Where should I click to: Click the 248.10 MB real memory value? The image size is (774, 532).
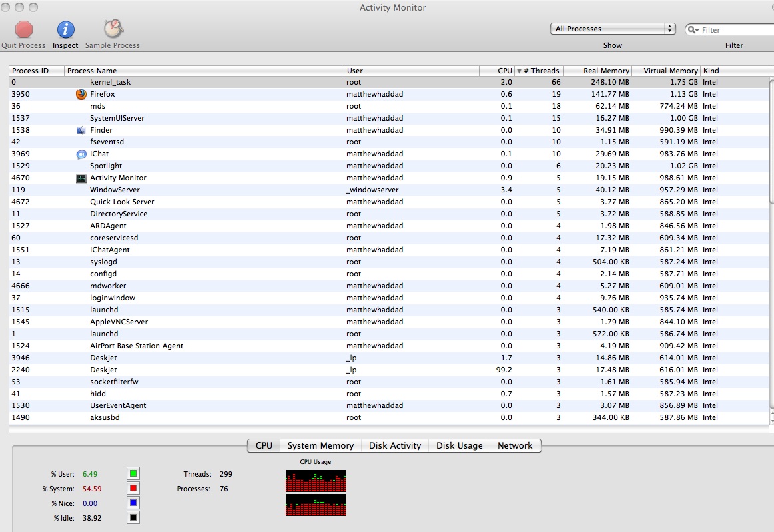(x=610, y=83)
